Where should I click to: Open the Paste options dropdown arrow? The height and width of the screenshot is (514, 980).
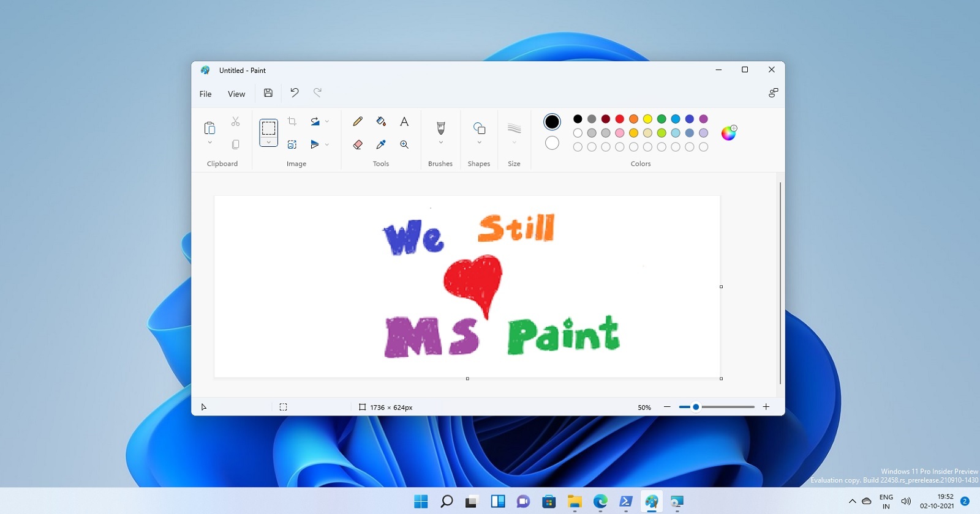(x=209, y=143)
